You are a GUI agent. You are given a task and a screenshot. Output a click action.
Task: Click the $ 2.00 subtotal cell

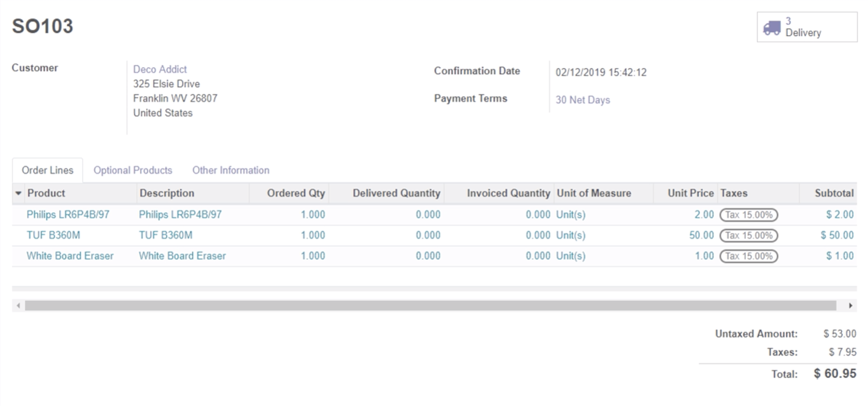(840, 215)
